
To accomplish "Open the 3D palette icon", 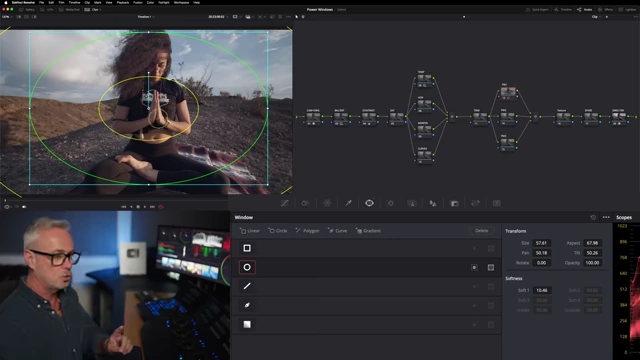I will pyautogui.click(x=497, y=203).
